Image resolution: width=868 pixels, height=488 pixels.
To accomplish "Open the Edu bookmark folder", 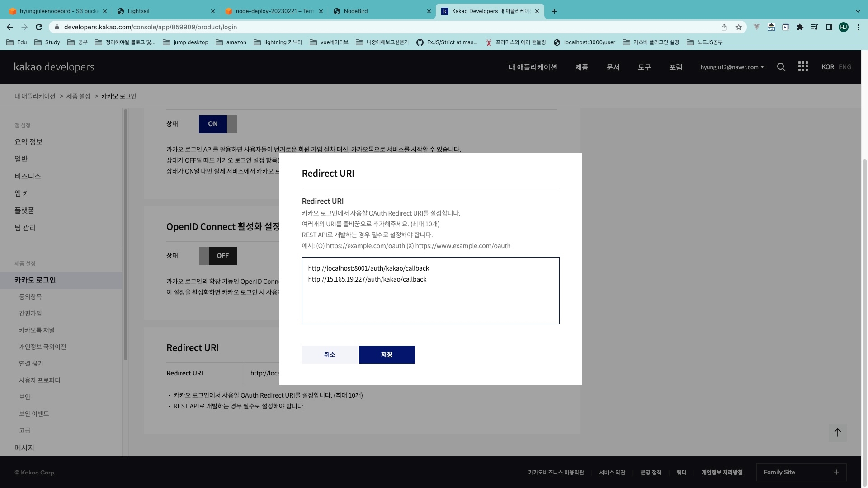I will (17, 42).
